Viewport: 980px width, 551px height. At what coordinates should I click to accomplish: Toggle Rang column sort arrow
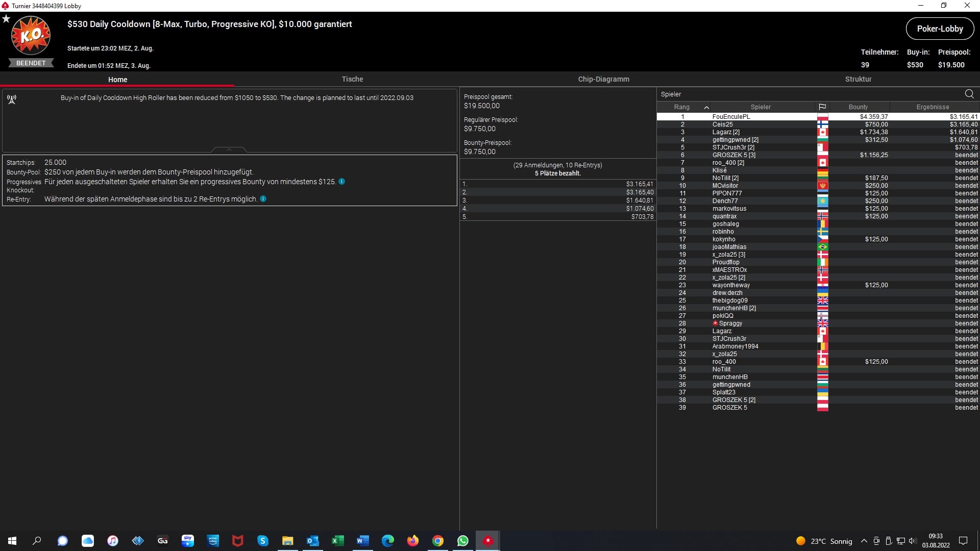pos(706,107)
